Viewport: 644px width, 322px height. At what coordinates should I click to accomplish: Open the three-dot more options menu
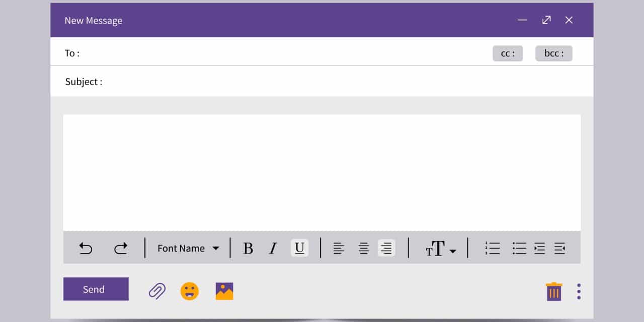[579, 291]
